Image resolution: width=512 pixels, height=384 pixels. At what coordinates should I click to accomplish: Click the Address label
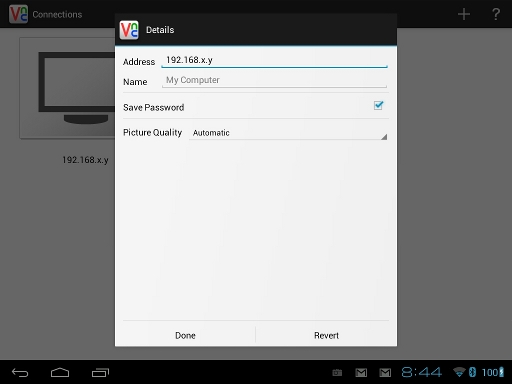click(139, 62)
